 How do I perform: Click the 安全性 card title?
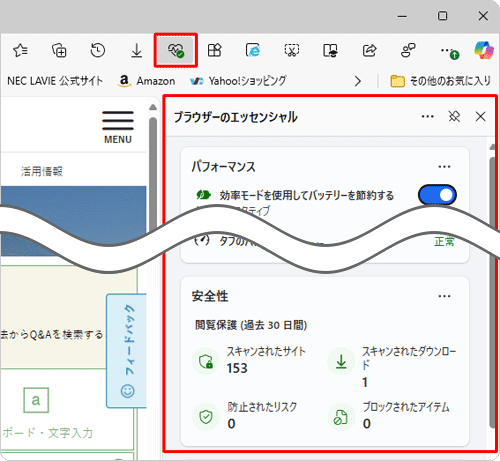coord(210,296)
